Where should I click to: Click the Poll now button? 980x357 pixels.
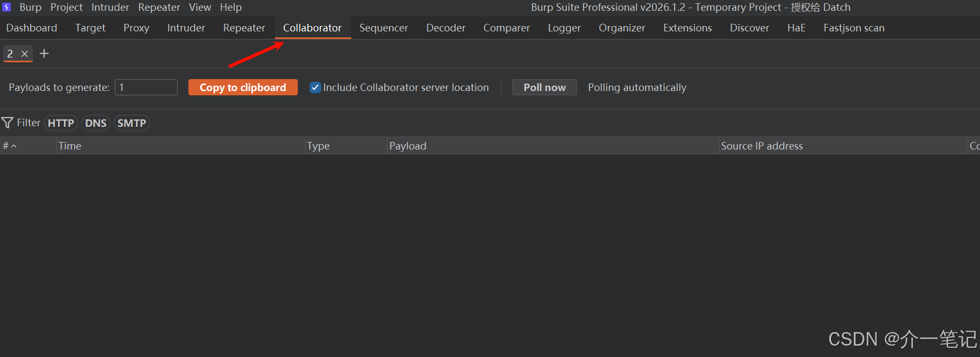click(545, 87)
